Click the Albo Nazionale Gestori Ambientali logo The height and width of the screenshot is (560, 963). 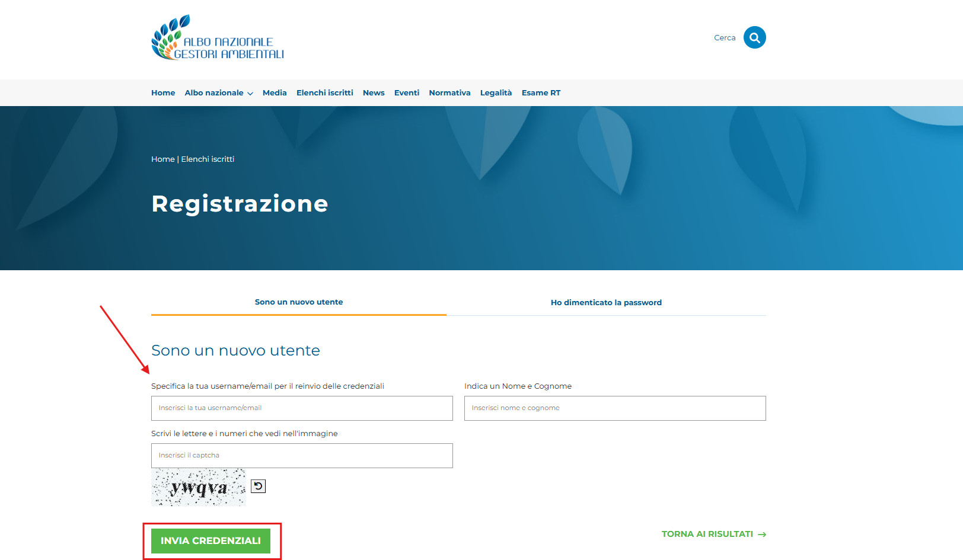(218, 38)
